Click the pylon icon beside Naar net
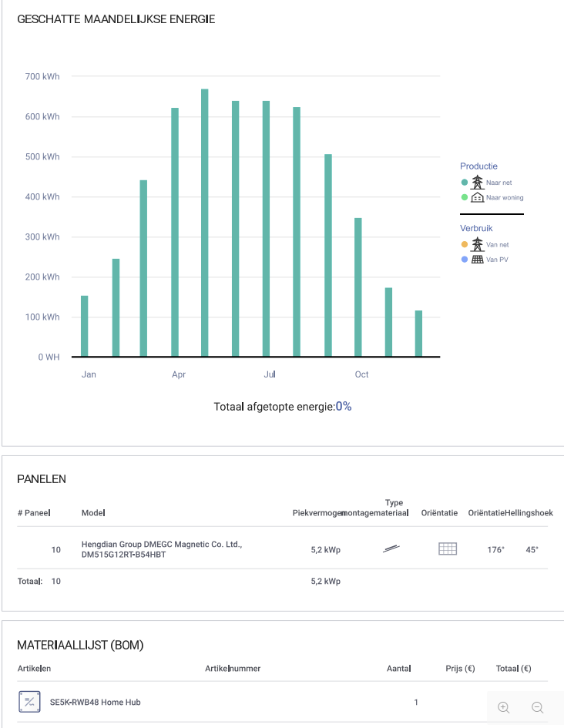This screenshot has height=728, width=564. [477, 182]
